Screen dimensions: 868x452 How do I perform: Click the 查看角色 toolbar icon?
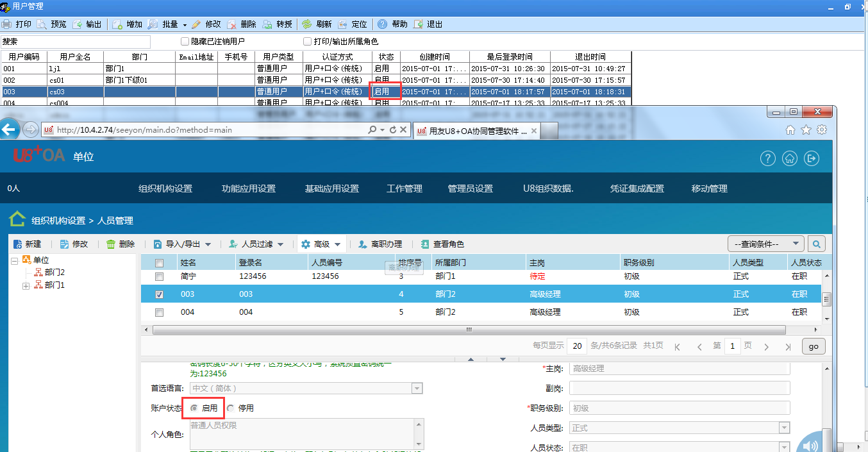point(425,244)
